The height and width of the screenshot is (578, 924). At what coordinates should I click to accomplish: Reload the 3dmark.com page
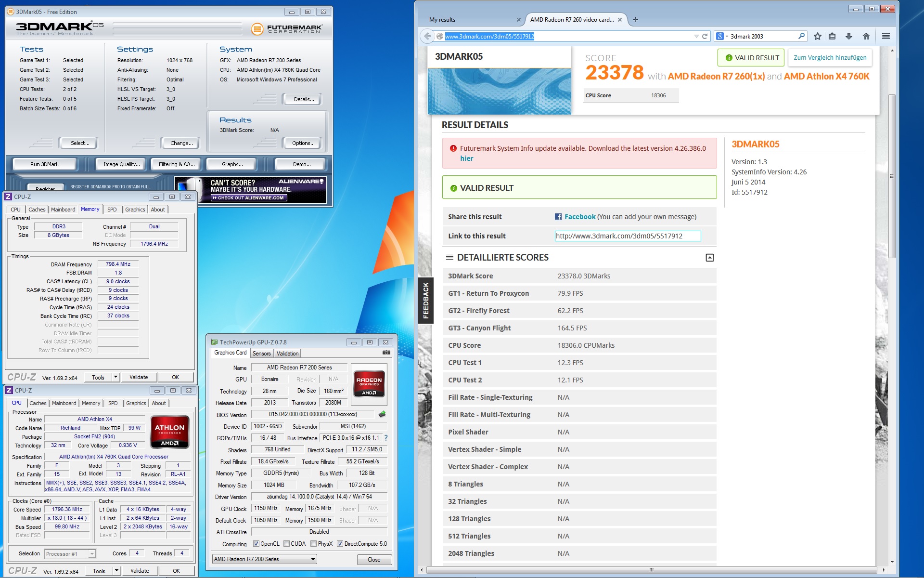point(705,36)
